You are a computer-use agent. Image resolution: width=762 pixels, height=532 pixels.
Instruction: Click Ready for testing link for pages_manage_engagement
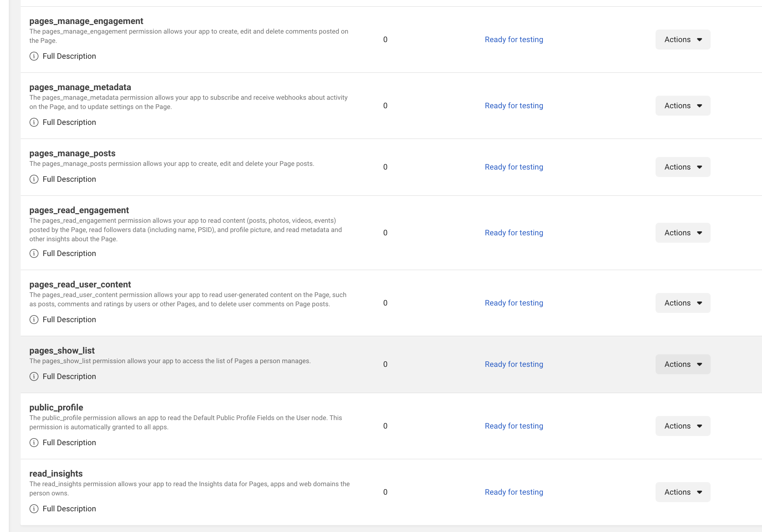point(514,40)
